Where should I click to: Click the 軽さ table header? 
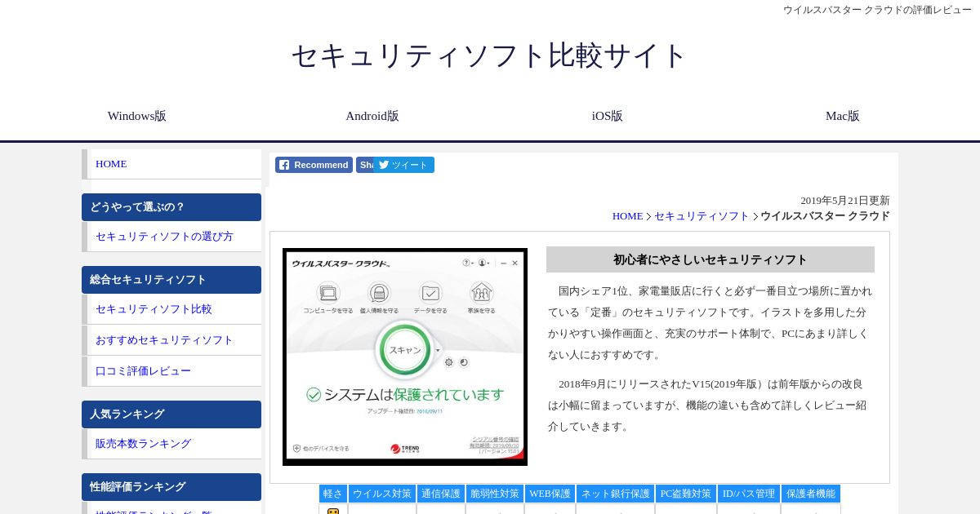point(333,494)
